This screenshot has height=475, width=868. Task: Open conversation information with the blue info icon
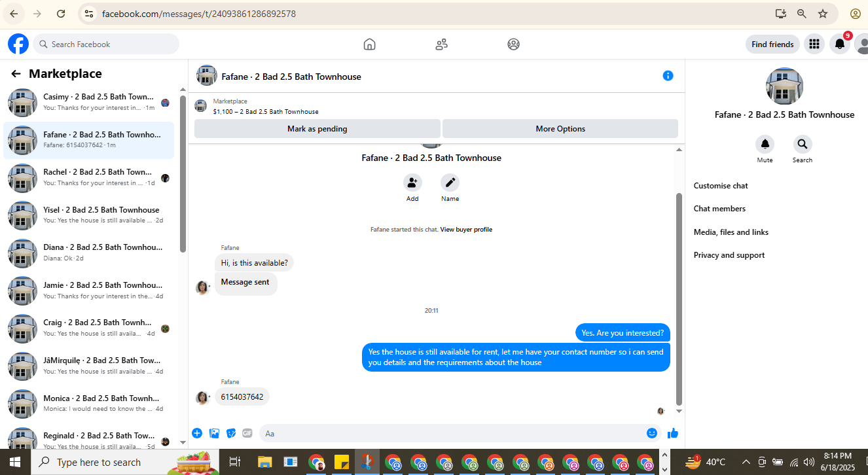click(668, 76)
